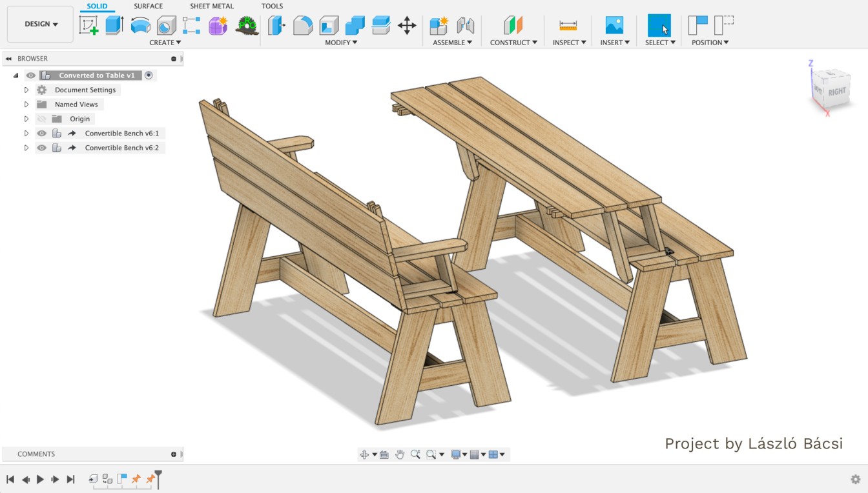
Task: Click the Extrude tool icon
Action: click(x=114, y=26)
